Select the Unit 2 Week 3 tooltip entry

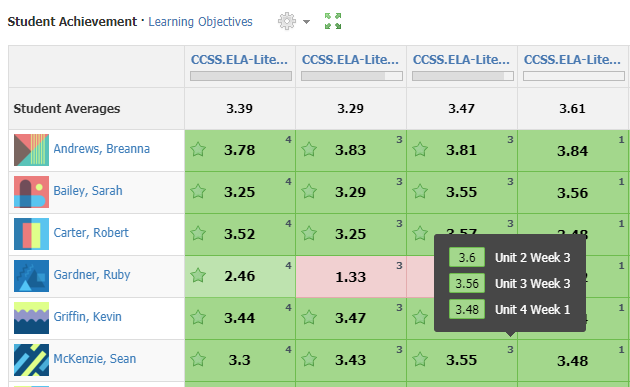click(x=509, y=257)
